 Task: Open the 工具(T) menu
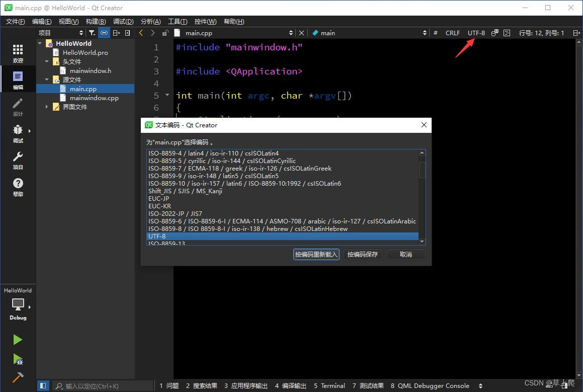[178, 22]
